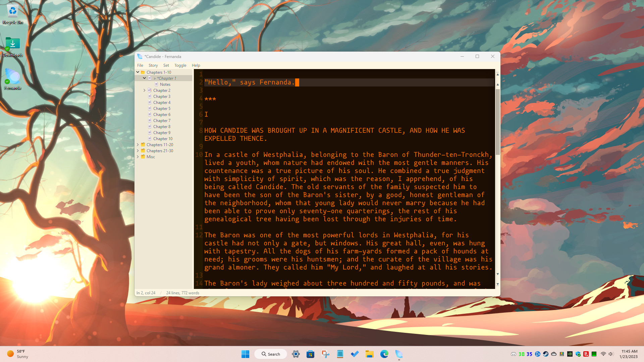Select the Fernanda desktop shortcut icon
The image size is (644, 362).
(13, 79)
